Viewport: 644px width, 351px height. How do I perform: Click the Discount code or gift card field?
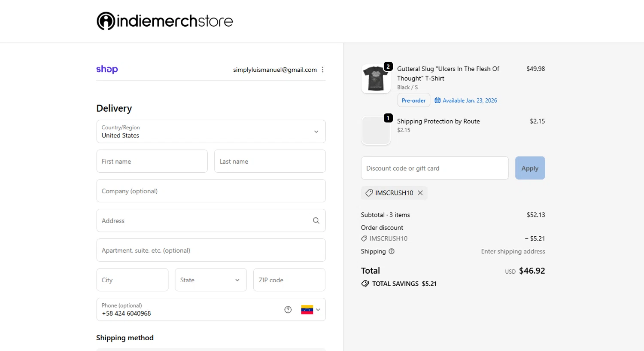(x=434, y=168)
